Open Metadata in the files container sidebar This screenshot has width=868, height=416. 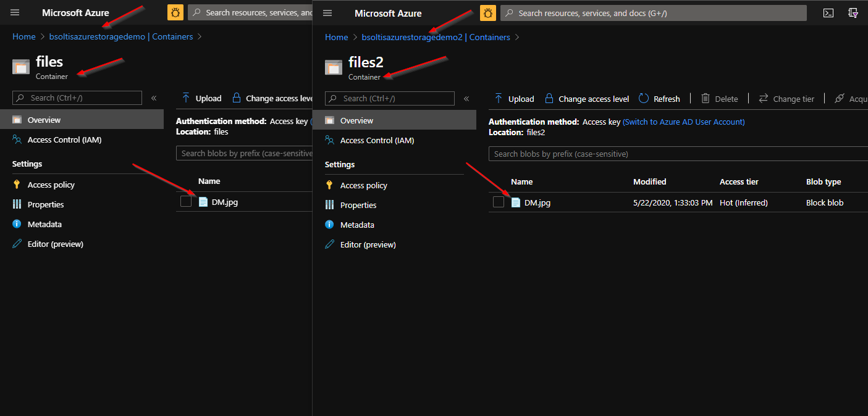coord(44,224)
